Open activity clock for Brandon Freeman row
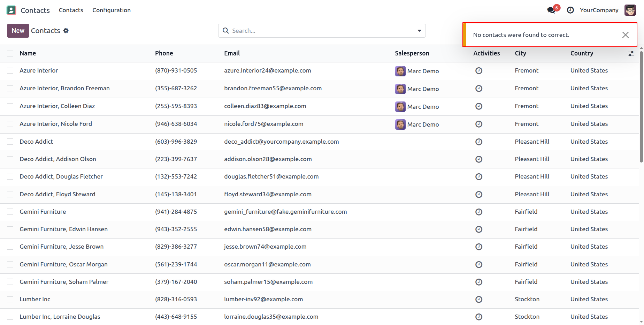 point(479,89)
